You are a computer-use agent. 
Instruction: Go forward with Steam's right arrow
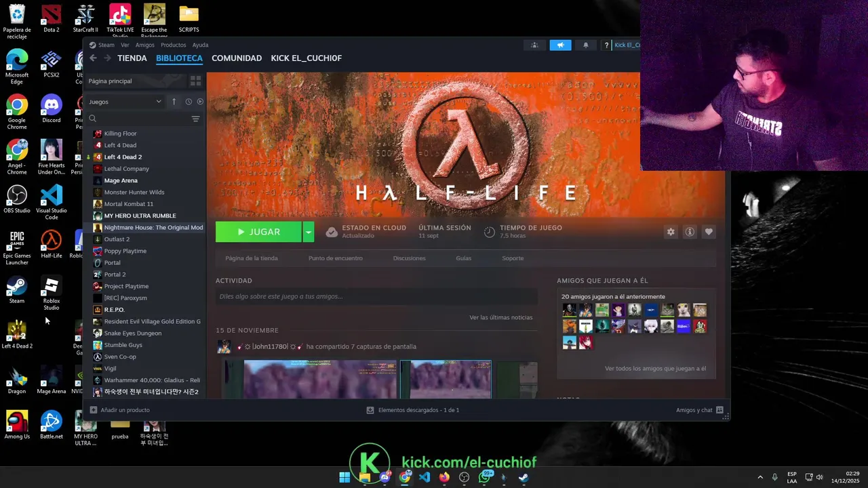pos(107,58)
